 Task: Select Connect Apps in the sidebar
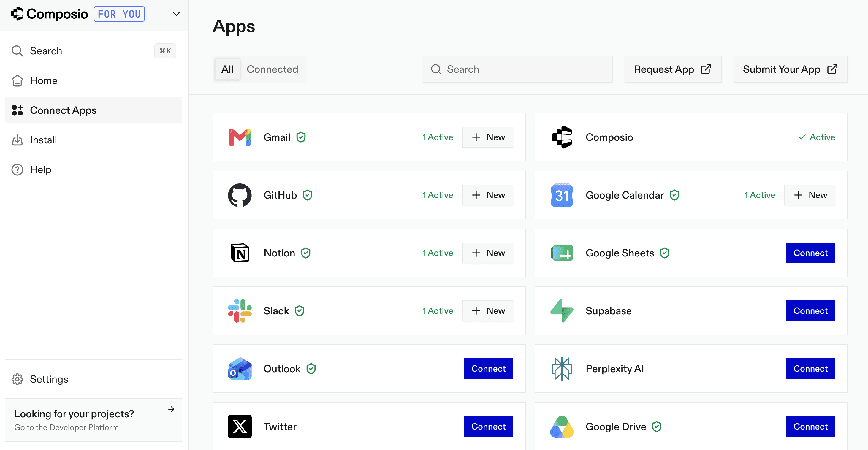pos(94,110)
